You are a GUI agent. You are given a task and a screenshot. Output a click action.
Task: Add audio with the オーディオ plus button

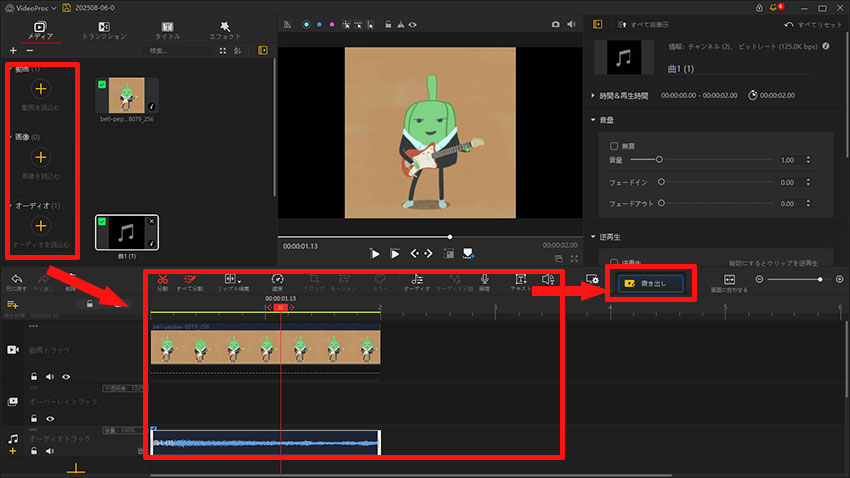pos(41,225)
